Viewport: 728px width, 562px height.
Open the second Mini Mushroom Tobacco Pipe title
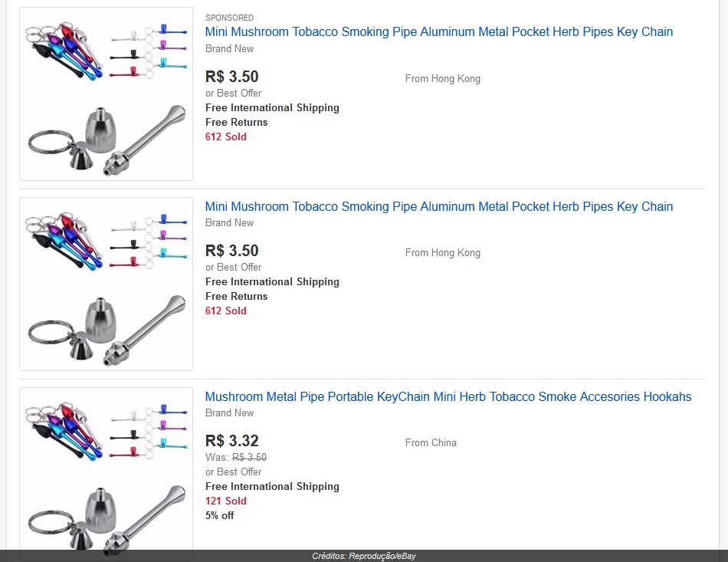point(439,207)
